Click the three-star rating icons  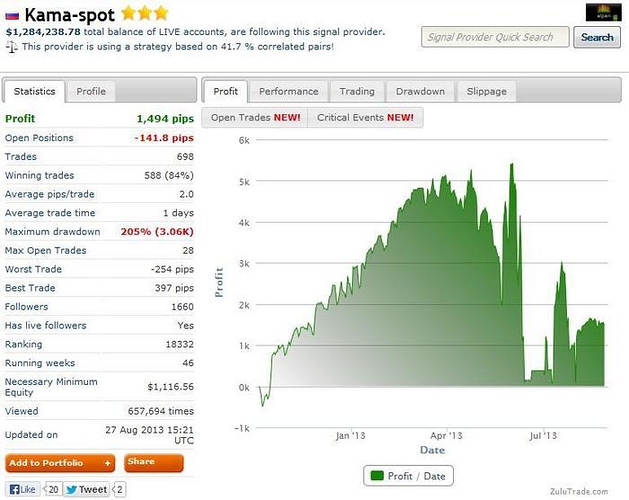[145, 13]
